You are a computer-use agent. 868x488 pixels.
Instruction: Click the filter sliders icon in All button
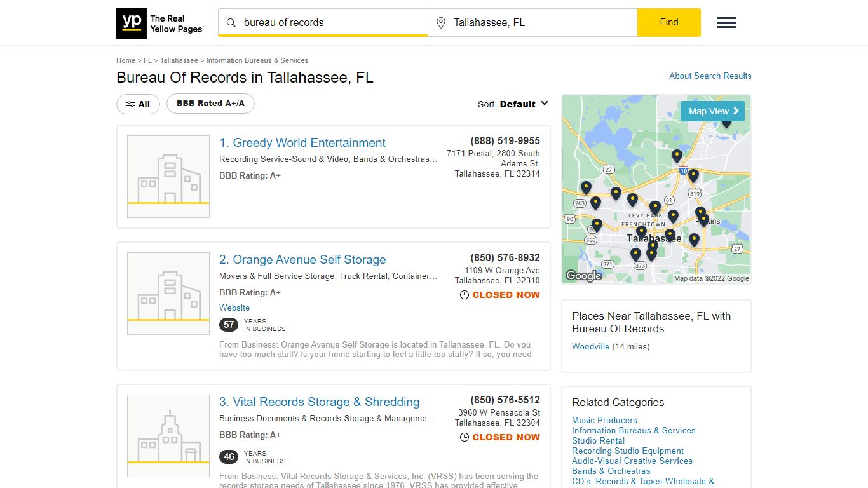point(131,104)
